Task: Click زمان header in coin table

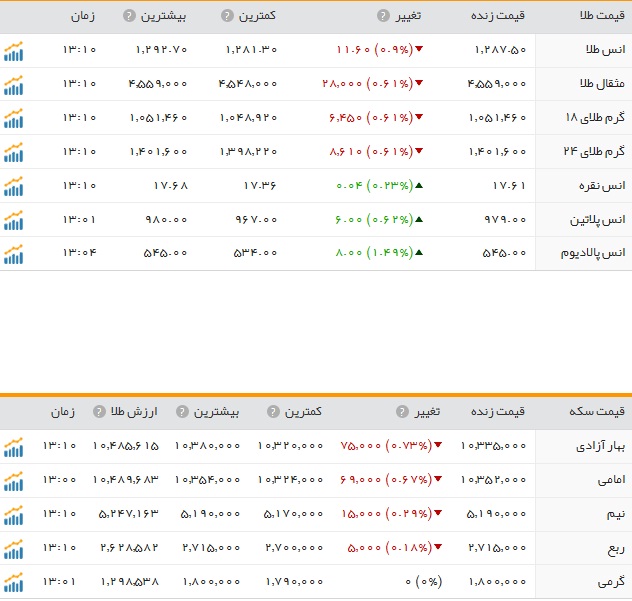Action: (x=62, y=412)
